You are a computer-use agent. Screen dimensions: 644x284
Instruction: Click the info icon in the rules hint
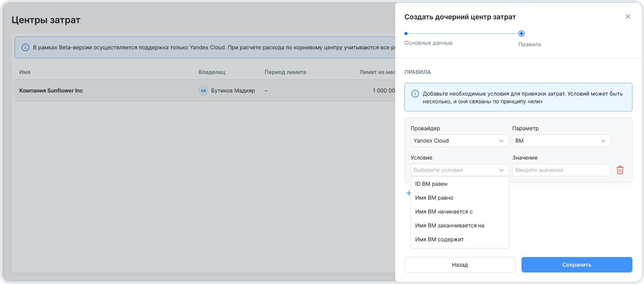click(x=415, y=94)
